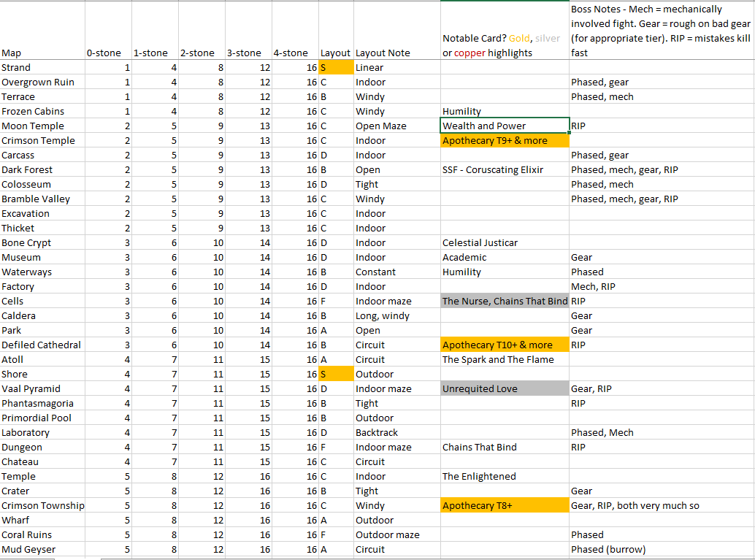755x560 pixels.
Task: Click the 'Crater' map cell
Action: pos(42,491)
